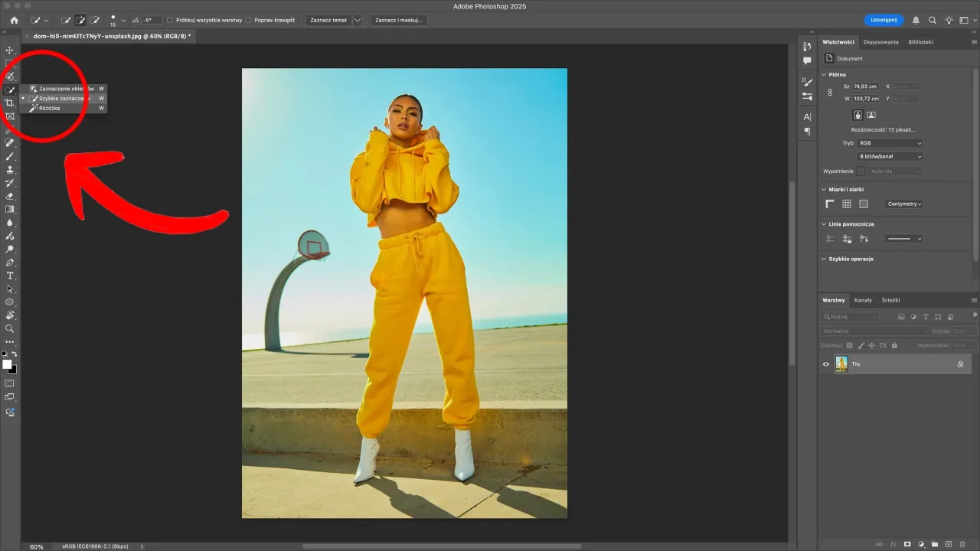Click the Zaznacz temat button

pos(330,20)
